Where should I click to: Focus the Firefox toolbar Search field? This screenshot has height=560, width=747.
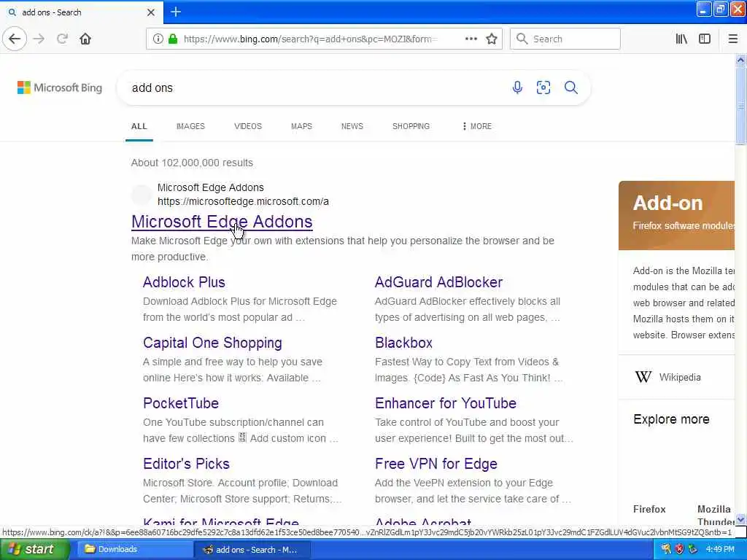[565, 39]
